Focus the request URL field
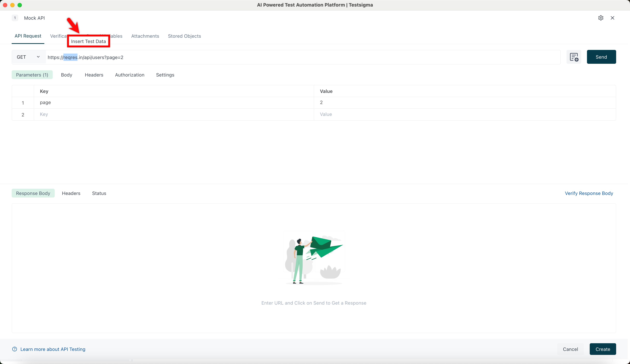This screenshot has width=630, height=364. tap(303, 57)
